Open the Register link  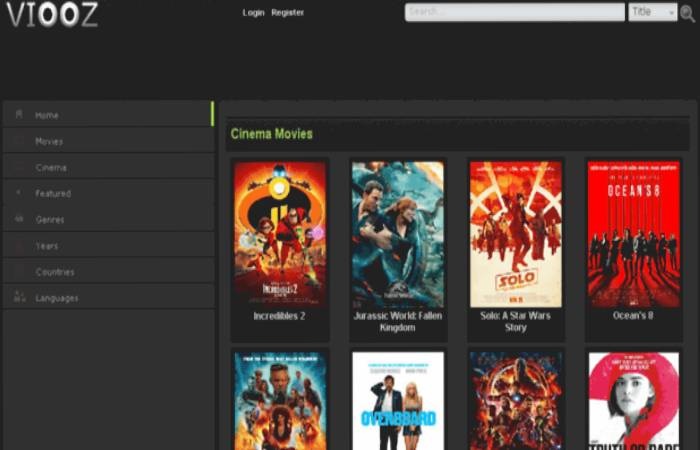point(288,12)
